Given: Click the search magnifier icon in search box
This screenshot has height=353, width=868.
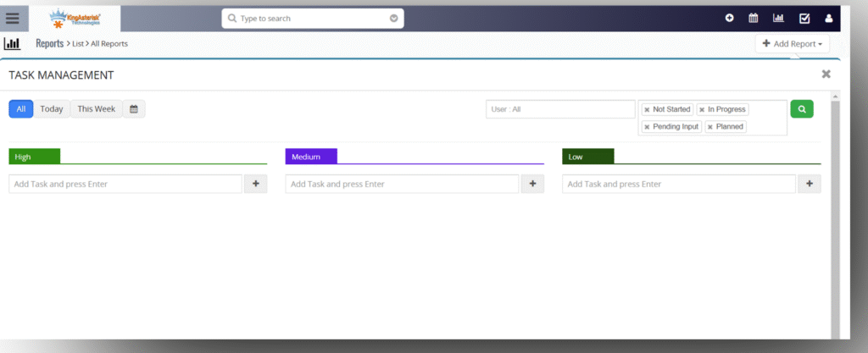Looking at the screenshot, I should point(232,19).
